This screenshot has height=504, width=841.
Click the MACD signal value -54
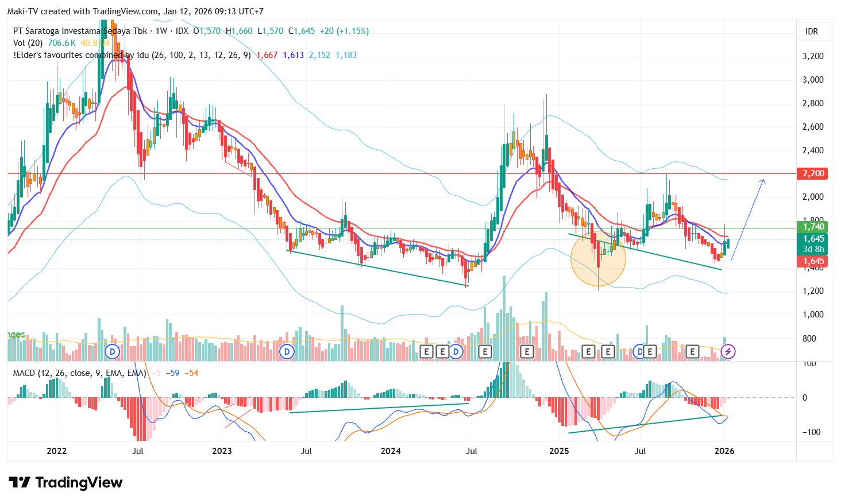(192, 373)
